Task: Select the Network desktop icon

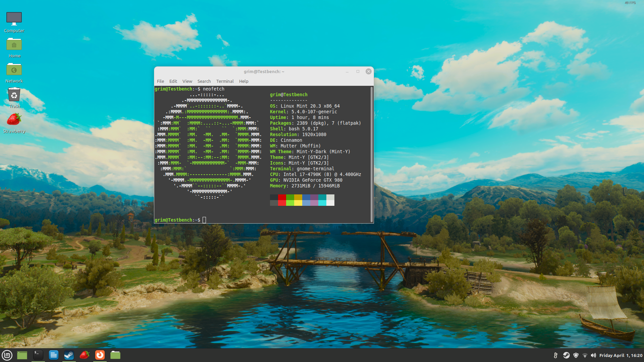Action: (14, 73)
